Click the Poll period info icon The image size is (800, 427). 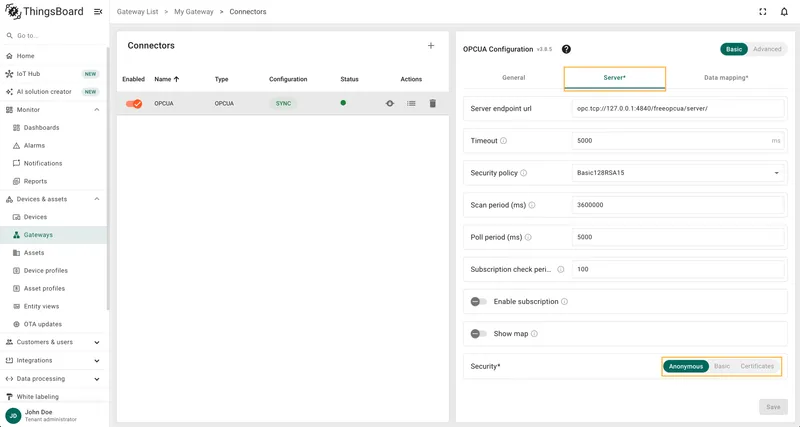click(x=528, y=237)
